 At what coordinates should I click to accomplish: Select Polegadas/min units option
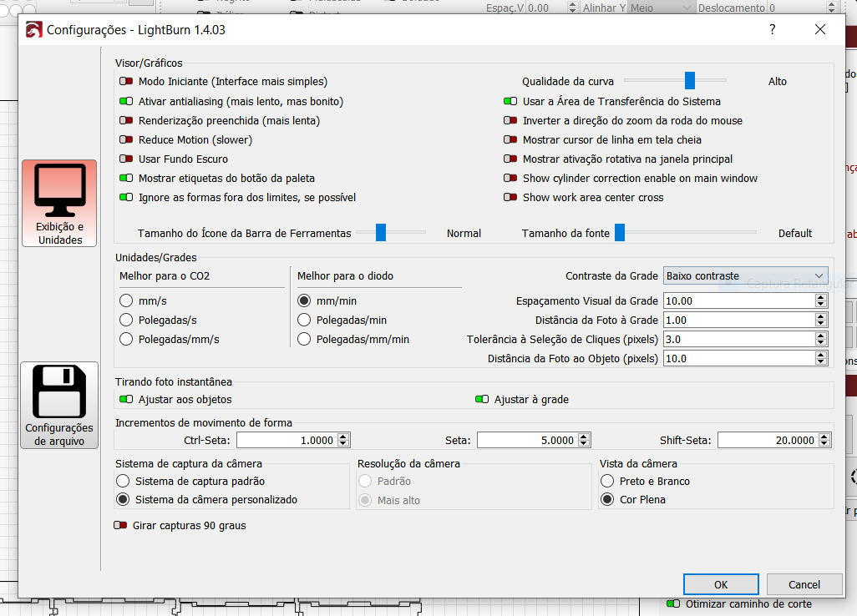304,320
